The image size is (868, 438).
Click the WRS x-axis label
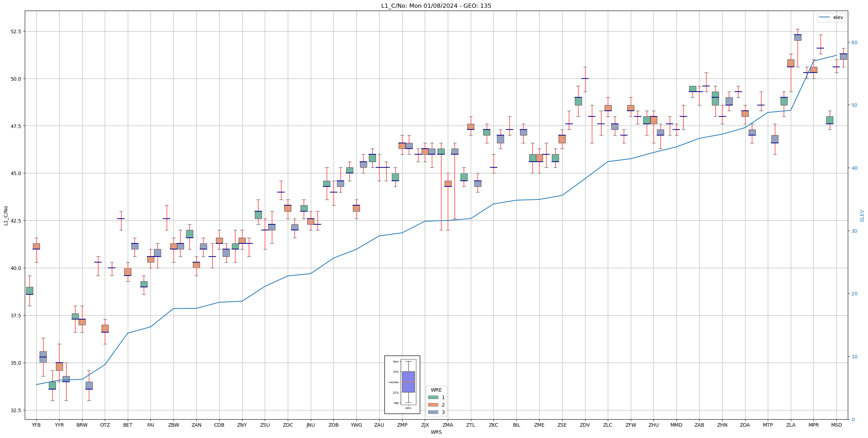[436, 432]
